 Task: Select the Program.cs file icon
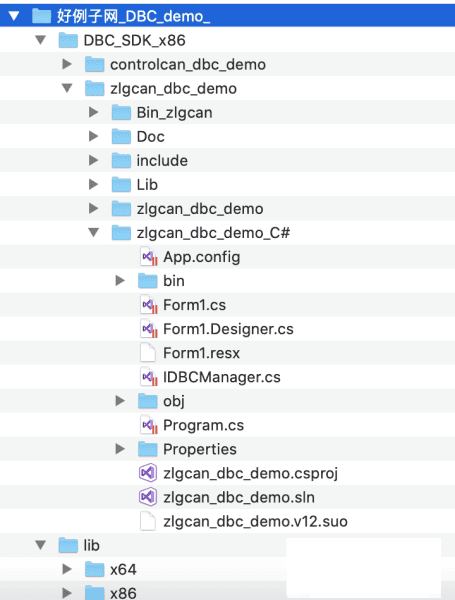(x=148, y=425)
